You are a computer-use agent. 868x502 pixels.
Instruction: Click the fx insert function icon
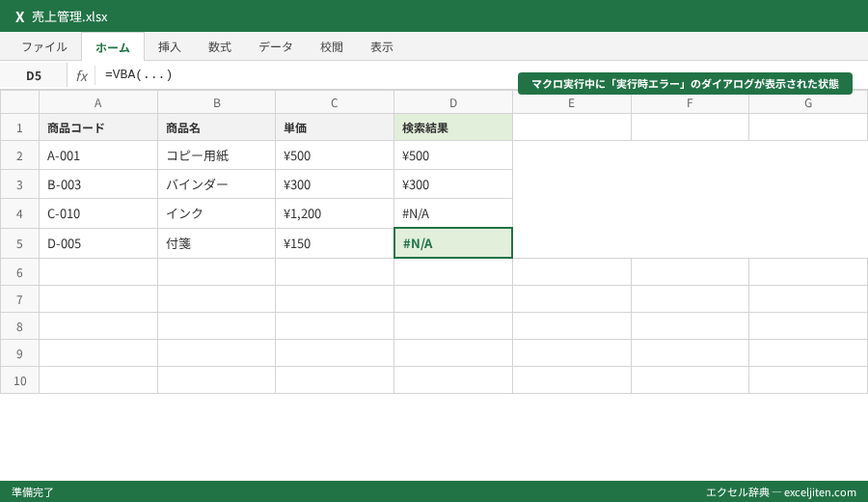coord(81,75)
